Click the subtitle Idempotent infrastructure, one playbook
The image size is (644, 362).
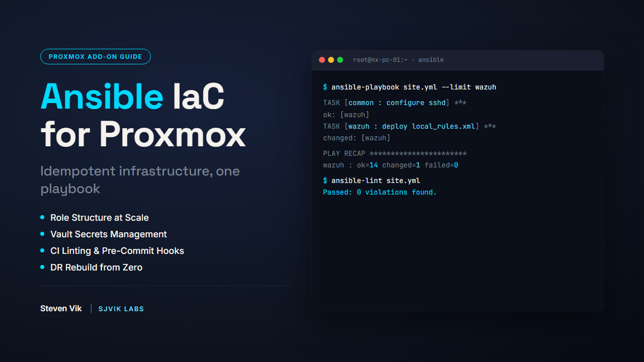tap(140, 179)
